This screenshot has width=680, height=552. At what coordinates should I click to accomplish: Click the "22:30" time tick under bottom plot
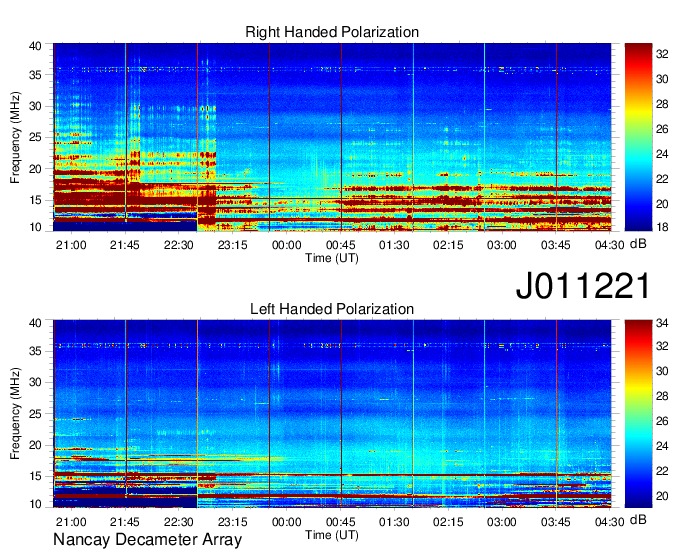point(179,522)
